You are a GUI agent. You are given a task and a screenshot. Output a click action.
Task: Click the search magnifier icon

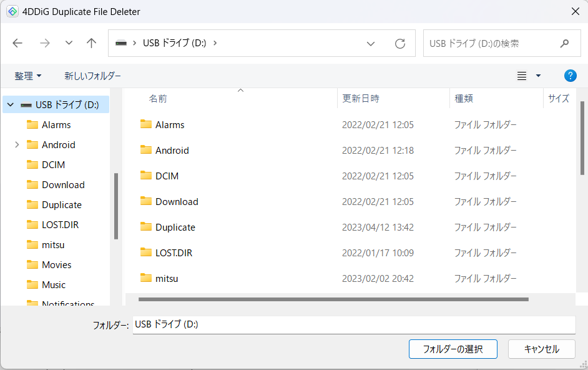coord(564,44)
